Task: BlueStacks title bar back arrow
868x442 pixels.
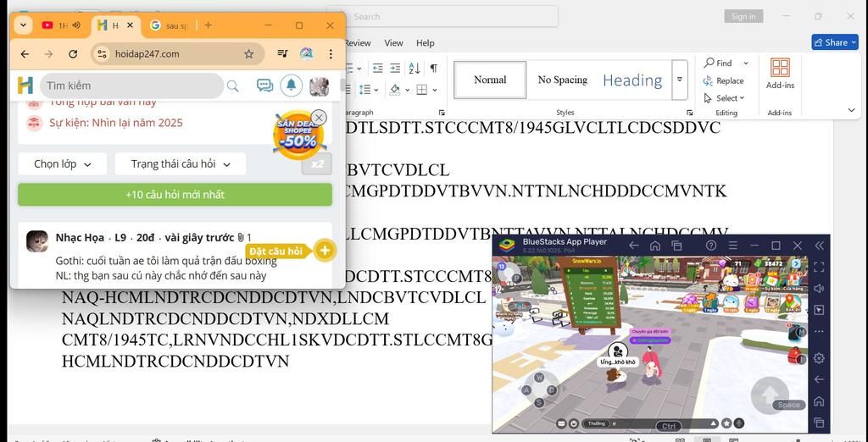Action: [x=634, y=246]
